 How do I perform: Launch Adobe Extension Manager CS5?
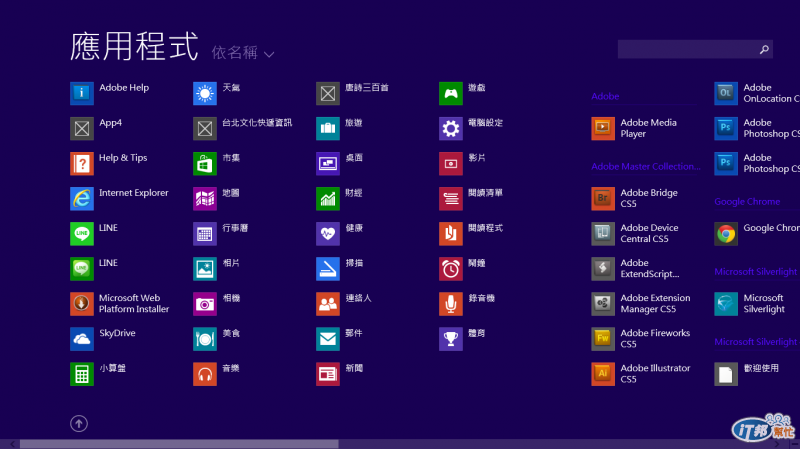[641, 304]
